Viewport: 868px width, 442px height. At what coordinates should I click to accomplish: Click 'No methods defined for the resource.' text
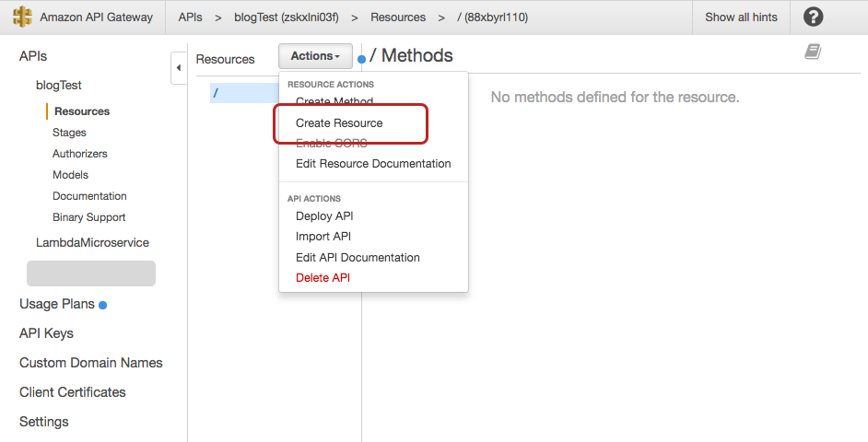(x=615, y=98)
